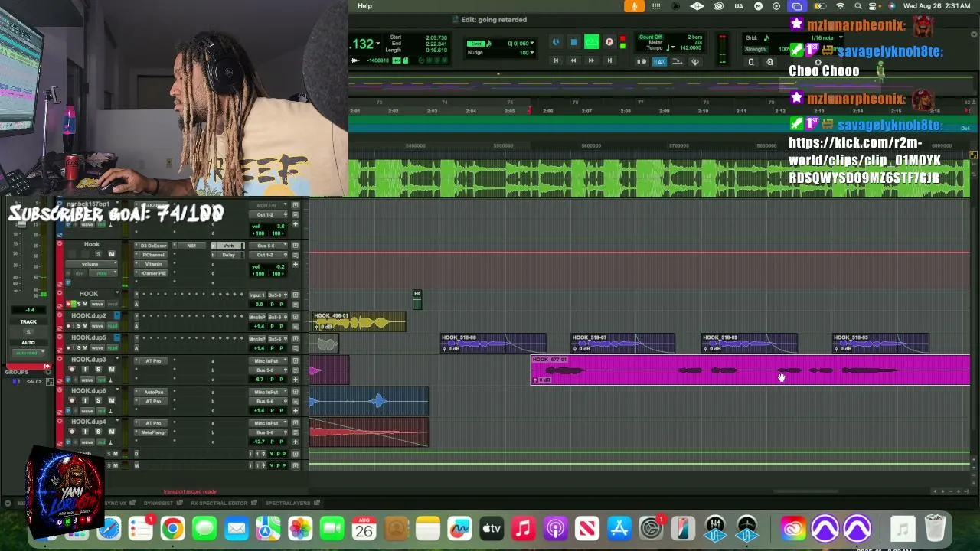Select the HOOK.dup5 track name
The height and width of the screenshot is (551, 980).
pos(89,337)
